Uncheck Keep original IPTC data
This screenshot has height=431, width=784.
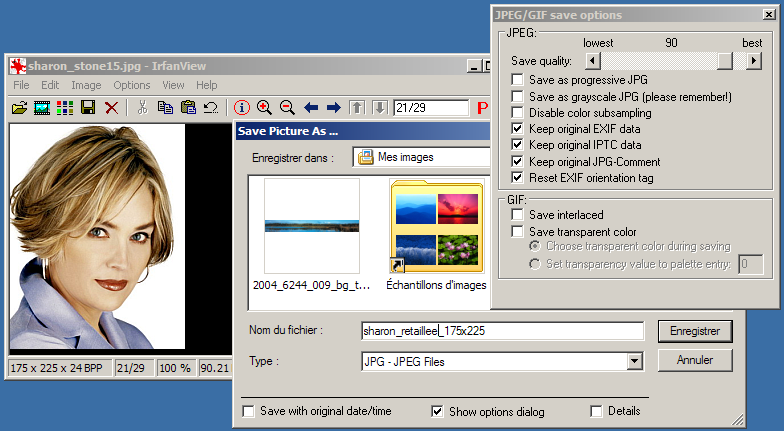tap(518, 144)
